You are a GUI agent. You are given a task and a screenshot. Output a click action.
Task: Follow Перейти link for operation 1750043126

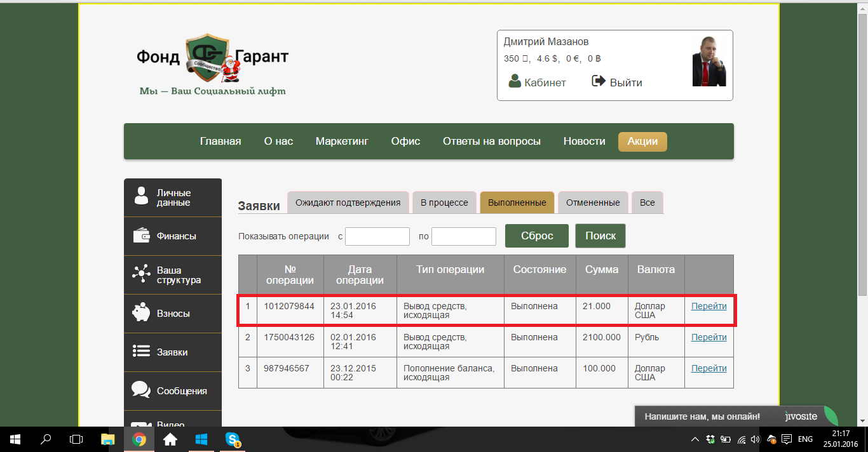(709, 337)
